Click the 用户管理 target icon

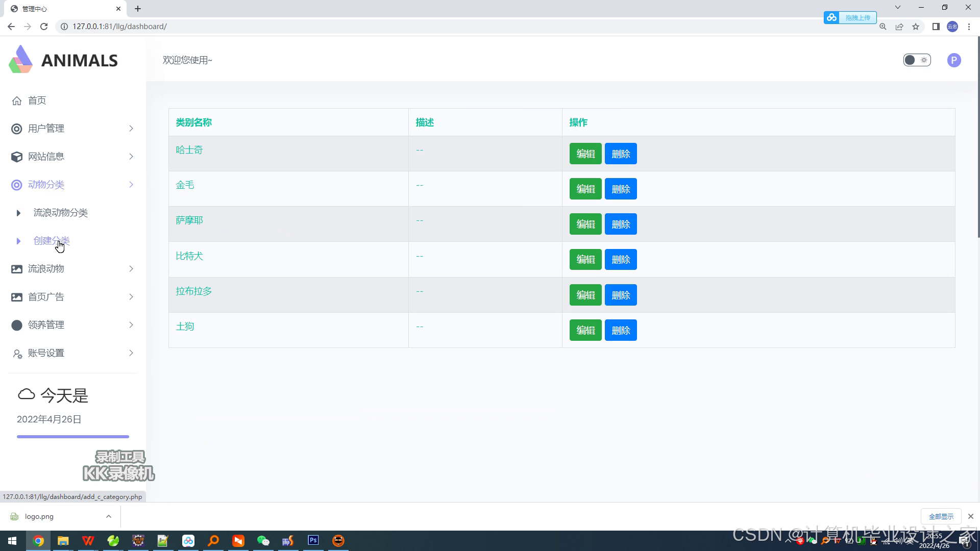[17, 129]
